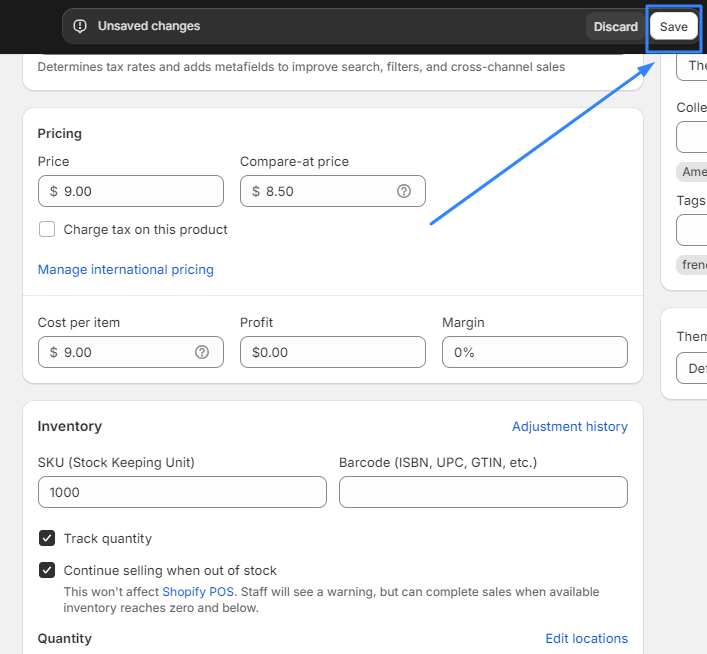Click the Cost per item help icon
This screenshot has width=707, height=654.
[202, 352]
